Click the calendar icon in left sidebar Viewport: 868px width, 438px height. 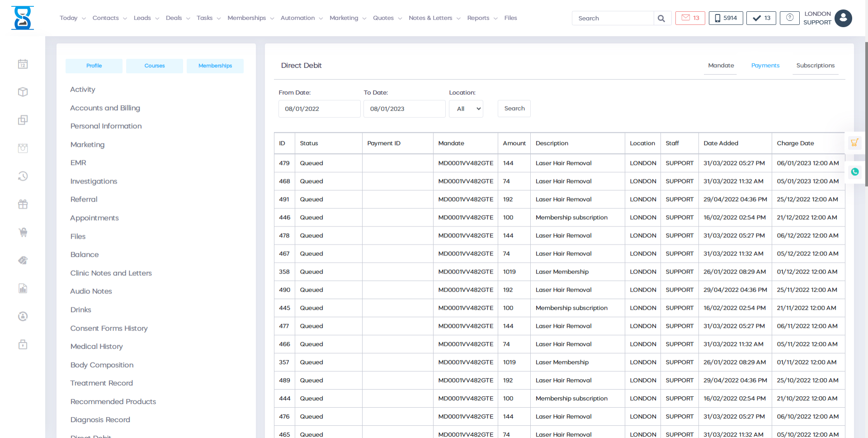coord(23,64)
